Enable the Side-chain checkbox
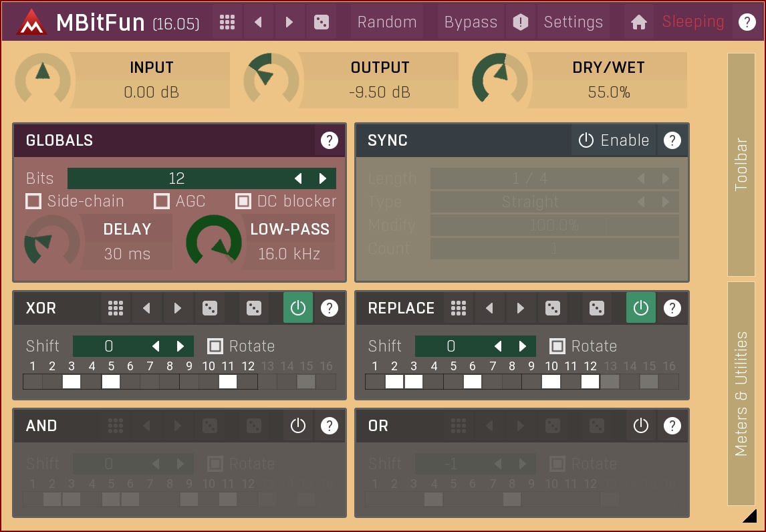766x532 pixels. [33, 201]
